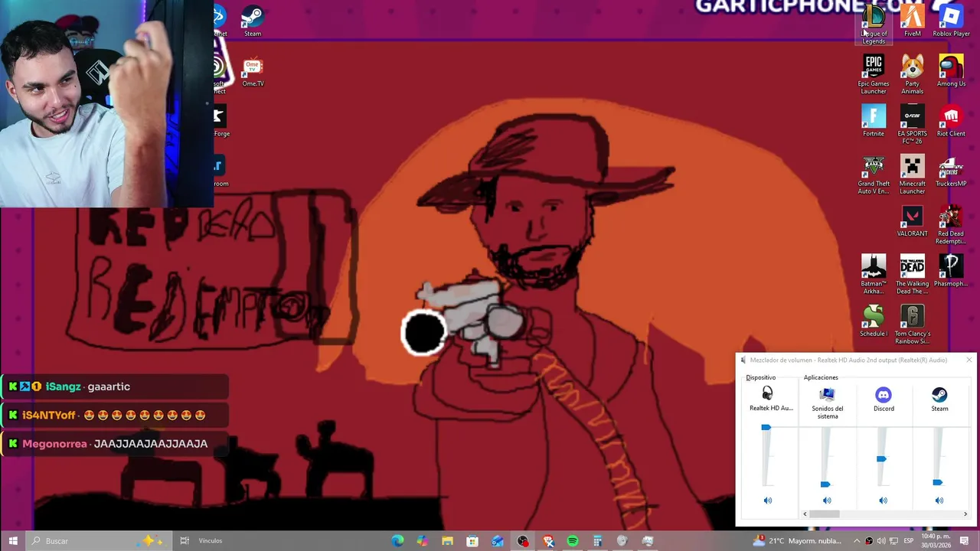Open the Steam desktop shortcut

coord(253,21)
